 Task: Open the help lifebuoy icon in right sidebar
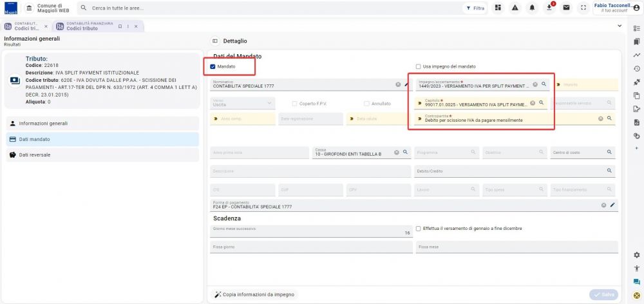click(x=637, y=296)
